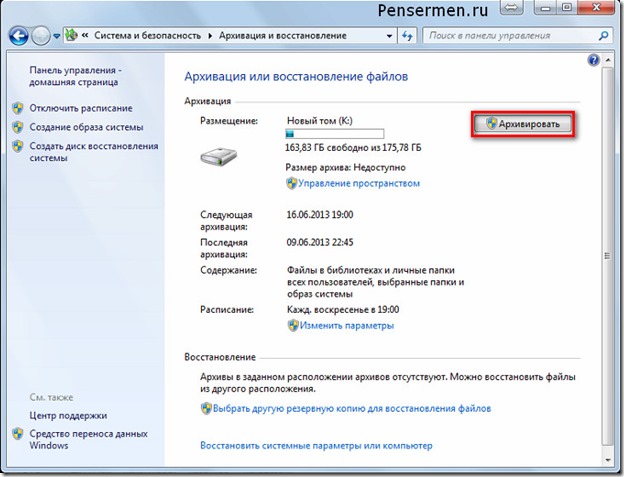
Task: Open Панель управления - домашняя страница link
Action: (74, 76)
